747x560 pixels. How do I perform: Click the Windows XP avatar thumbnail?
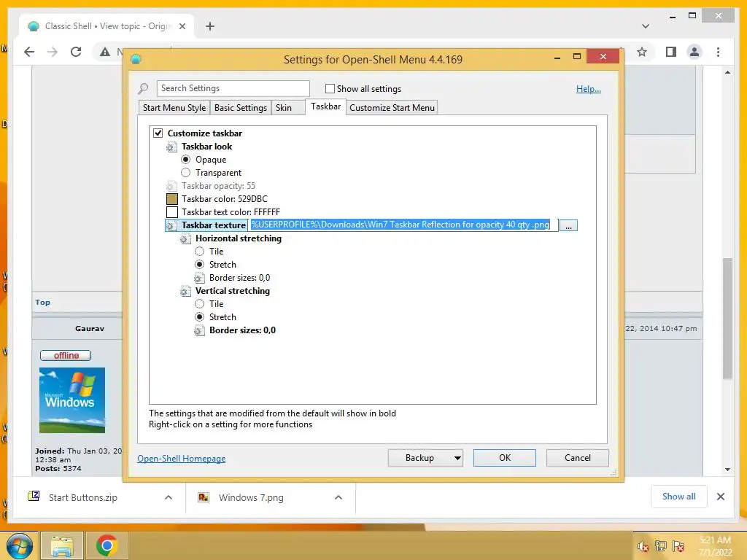tap(72, 400)
